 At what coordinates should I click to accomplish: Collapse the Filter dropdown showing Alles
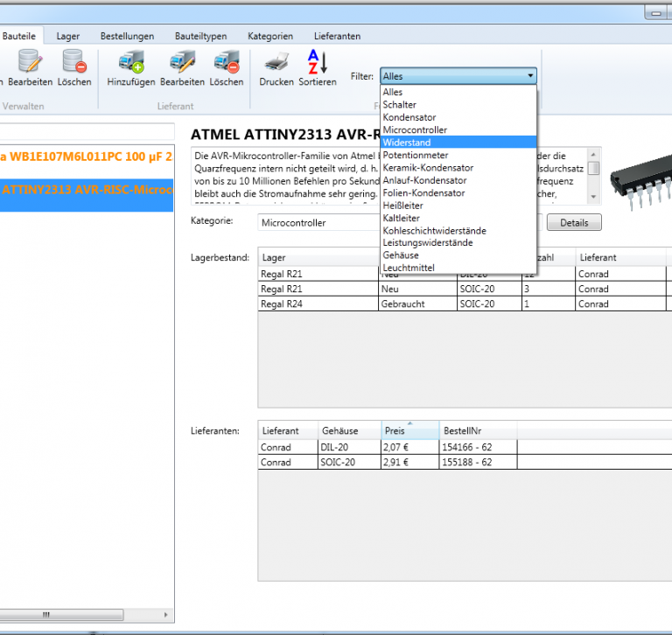(529, 77)
